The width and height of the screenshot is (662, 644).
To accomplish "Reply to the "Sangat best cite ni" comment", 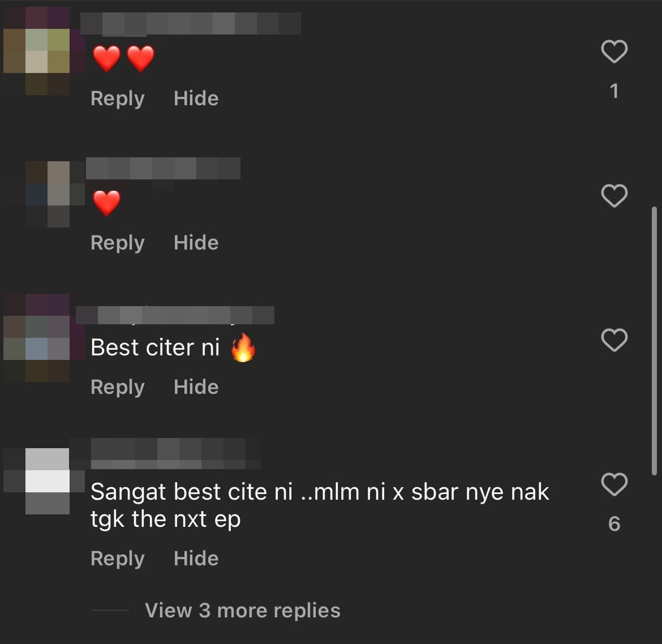I will click(117, 559).
